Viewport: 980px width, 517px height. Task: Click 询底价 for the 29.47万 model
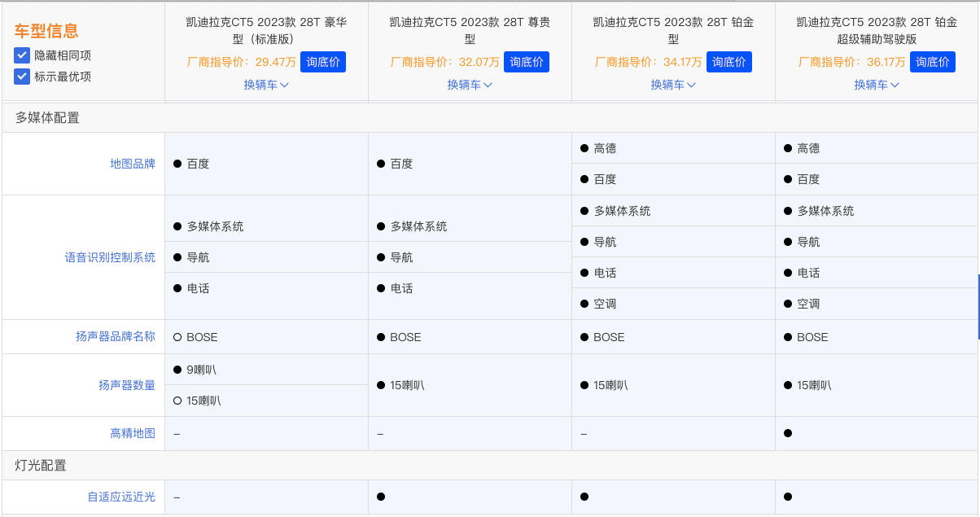tap(323, 62)
